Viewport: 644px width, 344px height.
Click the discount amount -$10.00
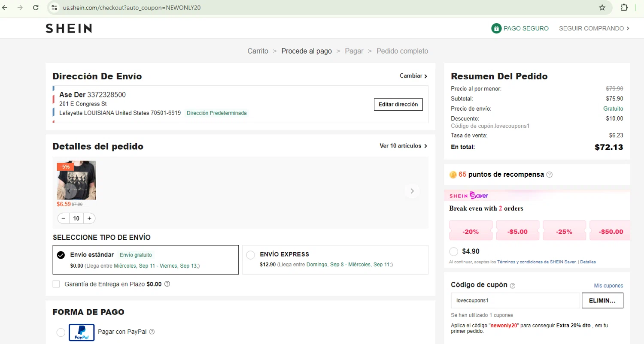[x=614, y=118]
